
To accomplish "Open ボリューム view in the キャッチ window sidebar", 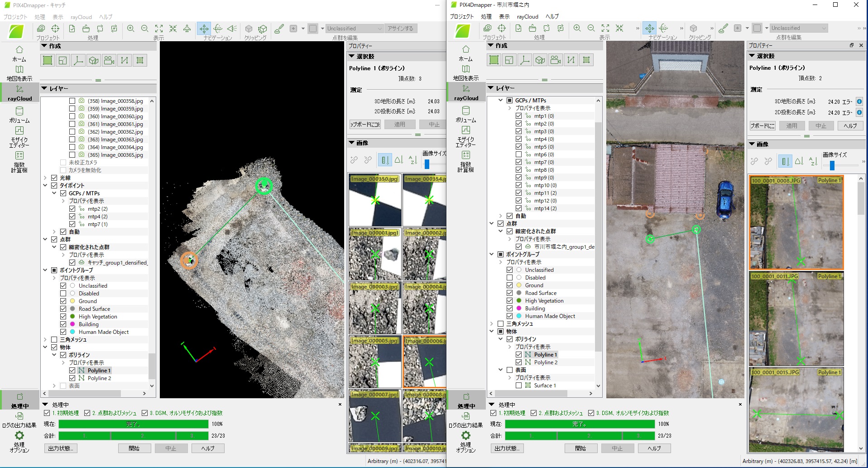I will coord(19,114).
